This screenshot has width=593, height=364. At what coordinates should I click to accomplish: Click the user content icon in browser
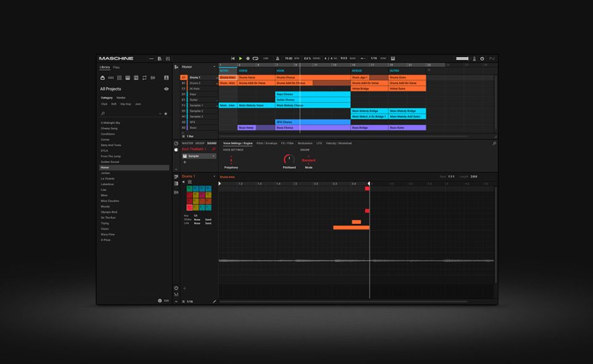point(166,78)
